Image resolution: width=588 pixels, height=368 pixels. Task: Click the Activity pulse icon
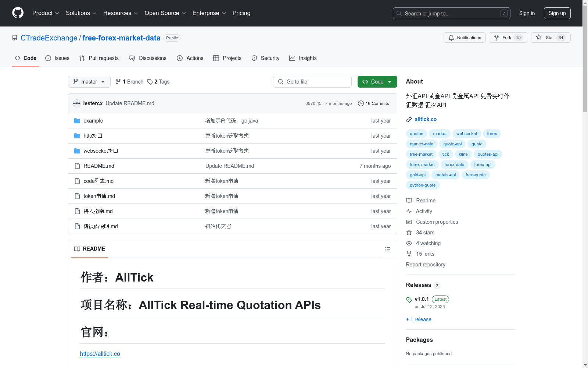(x=409, y=211)
